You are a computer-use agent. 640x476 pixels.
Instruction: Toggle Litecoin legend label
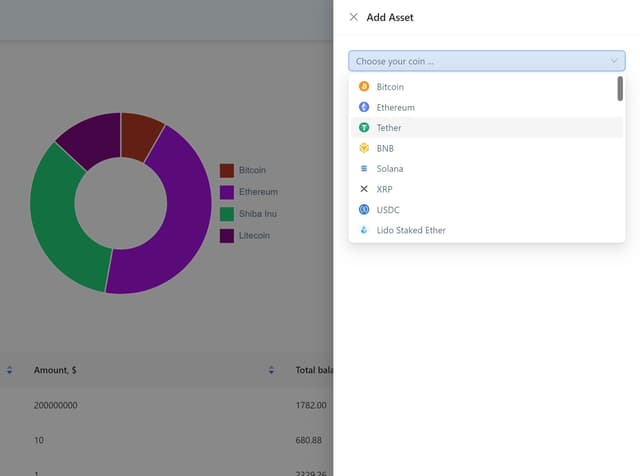254,236
